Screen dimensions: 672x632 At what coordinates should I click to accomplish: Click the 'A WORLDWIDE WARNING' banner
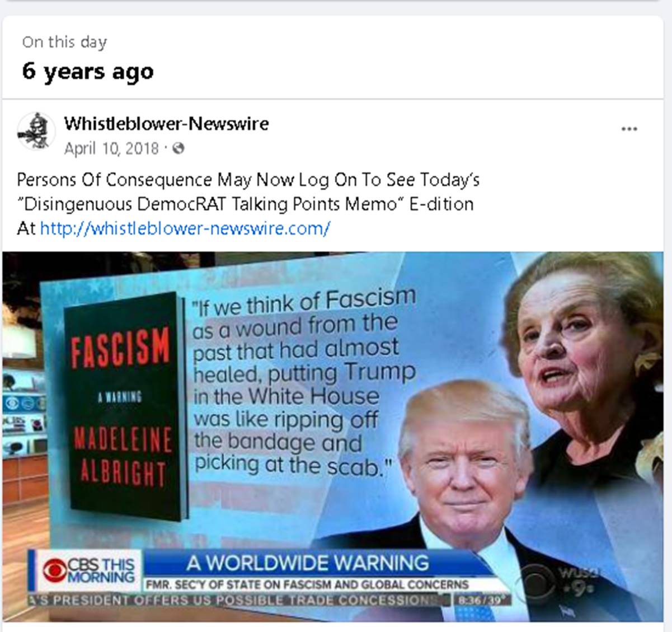308,563
